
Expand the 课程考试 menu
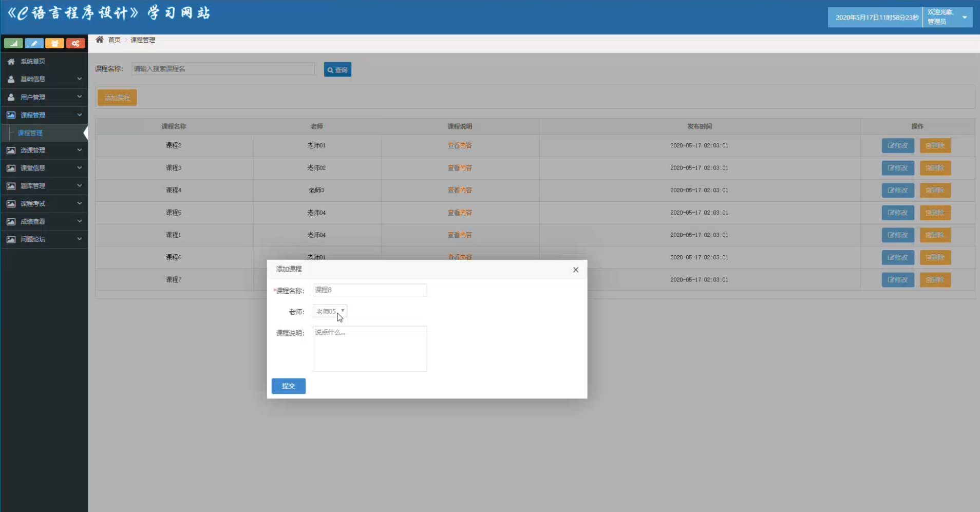[44, 204]
